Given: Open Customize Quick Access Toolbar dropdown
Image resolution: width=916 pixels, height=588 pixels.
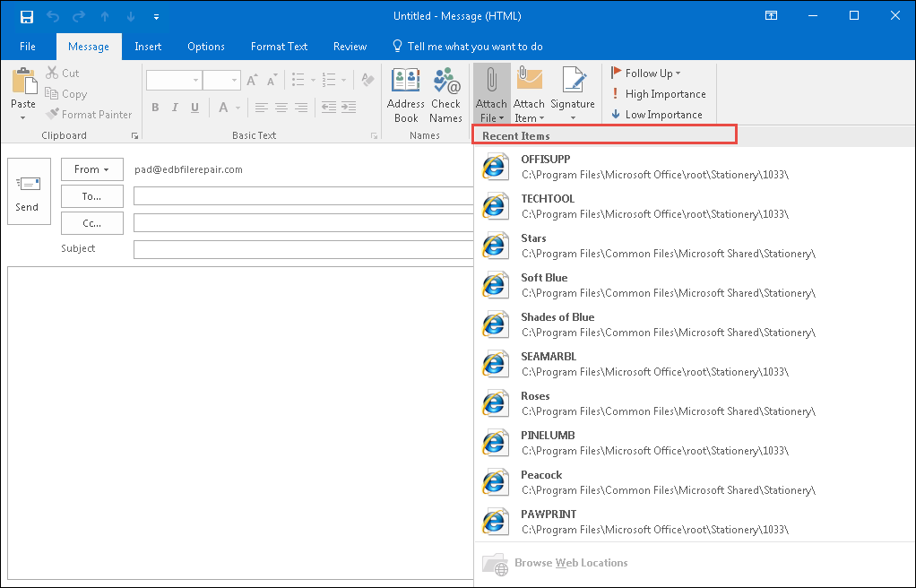Looking at the screenshot, I should coord(156,17).
